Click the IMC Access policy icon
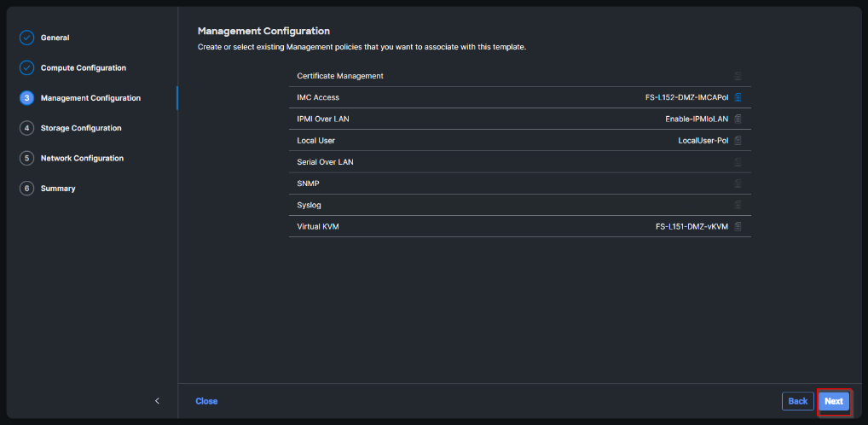868x425 pixels. pos(738,97)
